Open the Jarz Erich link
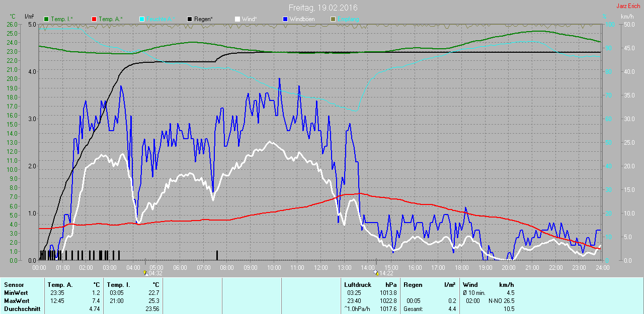Image resolution: width=644 pixels, height=314 pixels. [628, 6]
